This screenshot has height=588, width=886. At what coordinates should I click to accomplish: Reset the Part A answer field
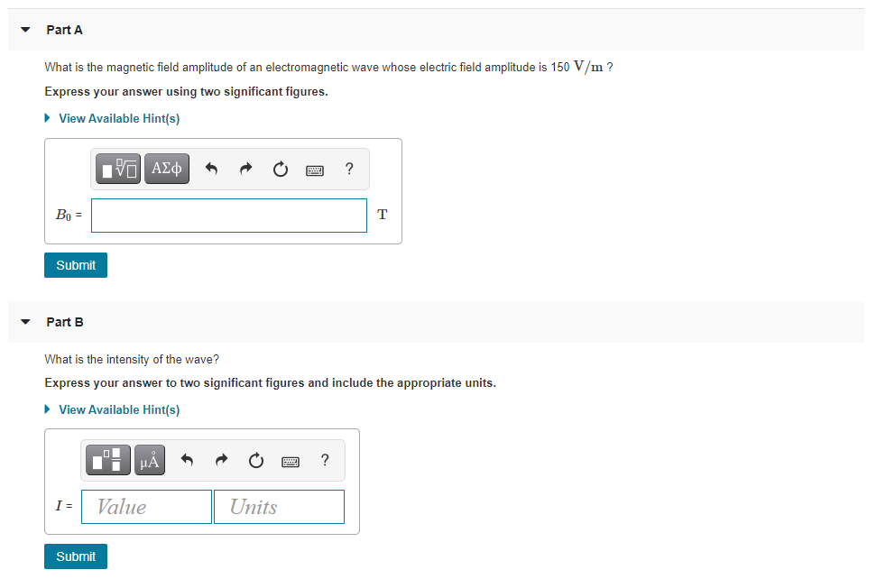click(x=281, y=169)
